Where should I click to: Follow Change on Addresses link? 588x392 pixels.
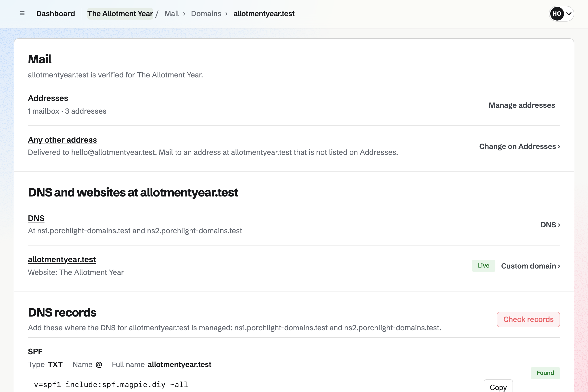(x=519, y=147)
